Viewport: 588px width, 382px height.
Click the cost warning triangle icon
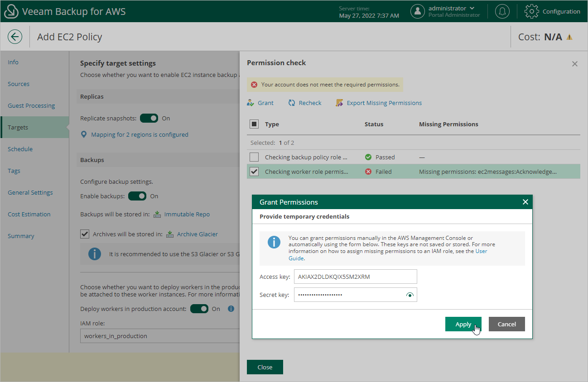pyautogui.click(x=569, y=37)
